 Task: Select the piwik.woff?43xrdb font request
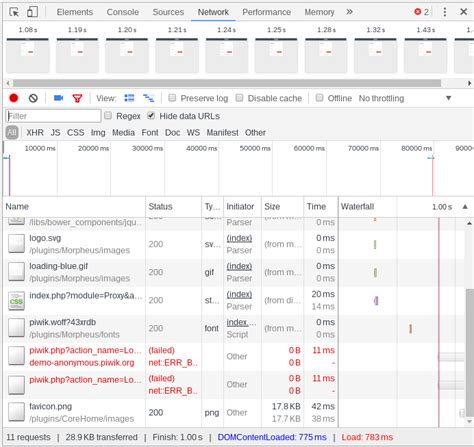point(233,328)
